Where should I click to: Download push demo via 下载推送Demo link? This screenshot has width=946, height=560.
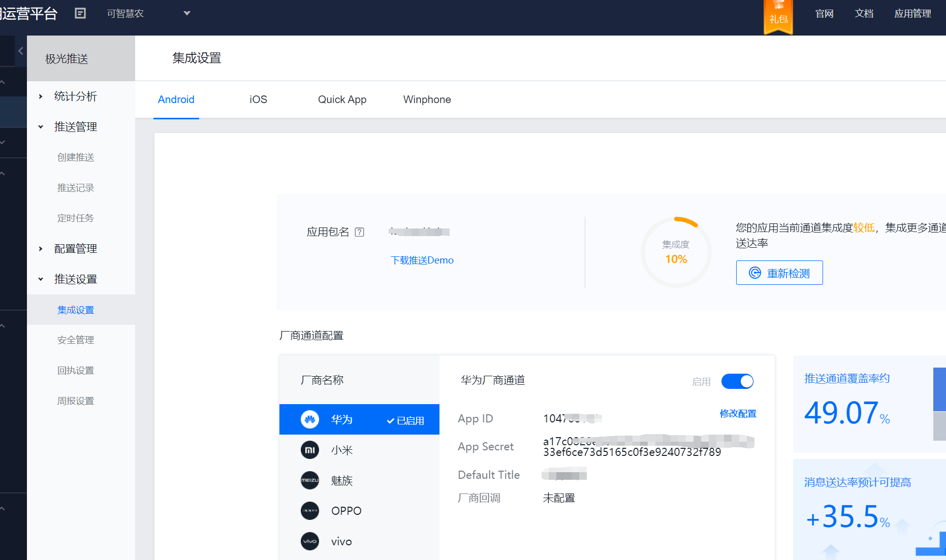coord(422,260)
